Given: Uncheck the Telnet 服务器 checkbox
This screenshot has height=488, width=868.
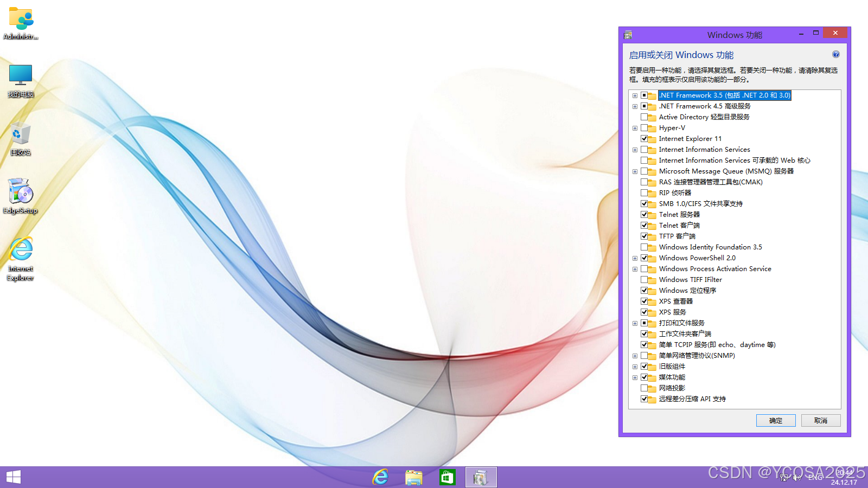Looking at the screenshot, I should (644, 215).
